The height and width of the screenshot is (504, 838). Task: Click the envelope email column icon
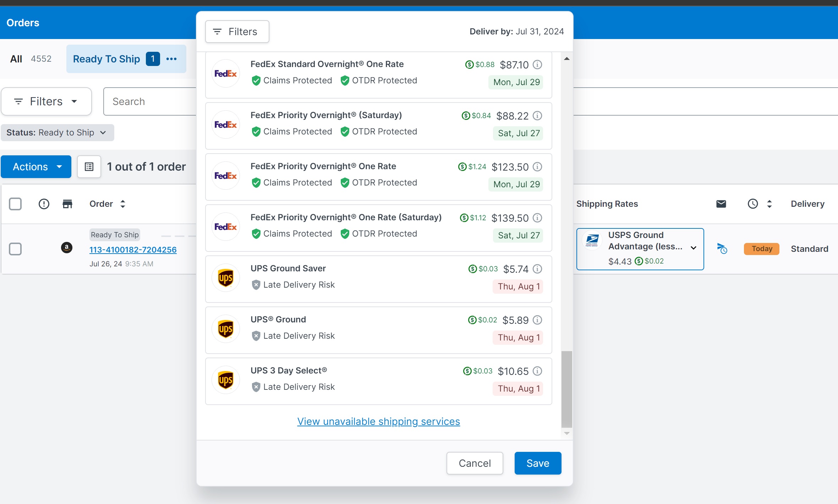[721, 204]
